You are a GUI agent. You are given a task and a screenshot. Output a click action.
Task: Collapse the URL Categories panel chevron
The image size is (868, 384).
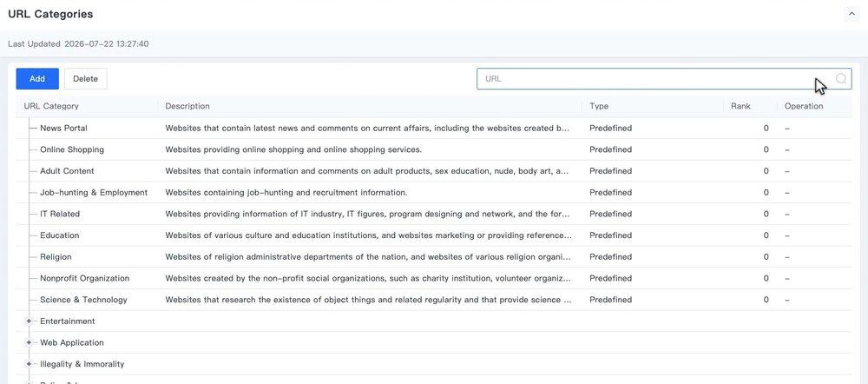[x=851, y=14]
